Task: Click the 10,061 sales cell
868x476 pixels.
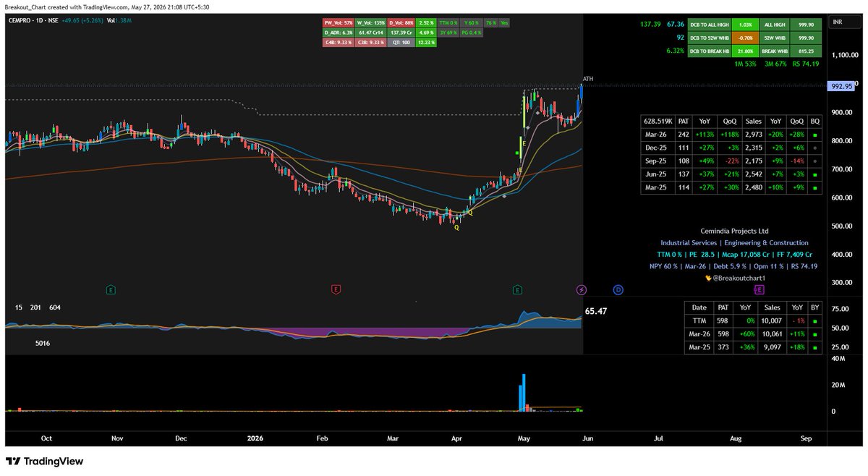Action: [x=773, y=334]
